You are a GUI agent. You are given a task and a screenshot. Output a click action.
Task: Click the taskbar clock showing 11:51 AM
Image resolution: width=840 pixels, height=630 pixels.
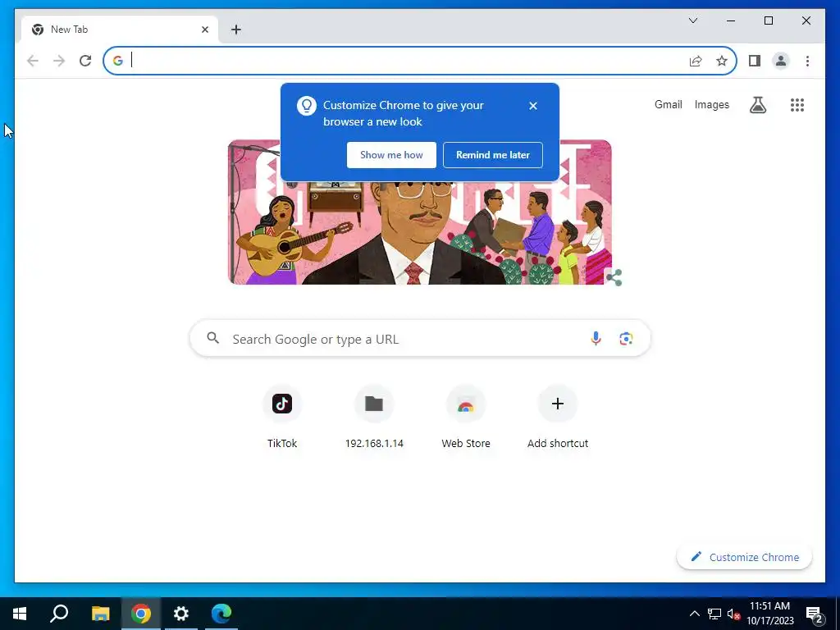click(769, 614)
